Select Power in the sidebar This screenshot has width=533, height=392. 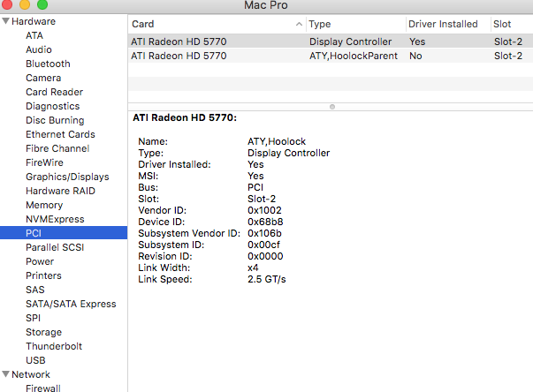click(40, 261)
